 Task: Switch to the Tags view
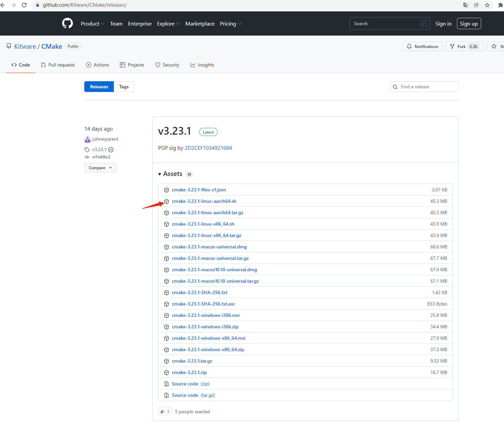pos(124,87)
